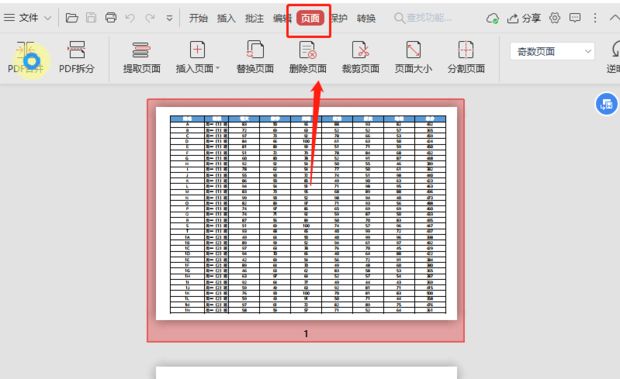Viewport: 620px width, 379px height.
Task: Open the comments feedback icon
Action: point(575,18)
